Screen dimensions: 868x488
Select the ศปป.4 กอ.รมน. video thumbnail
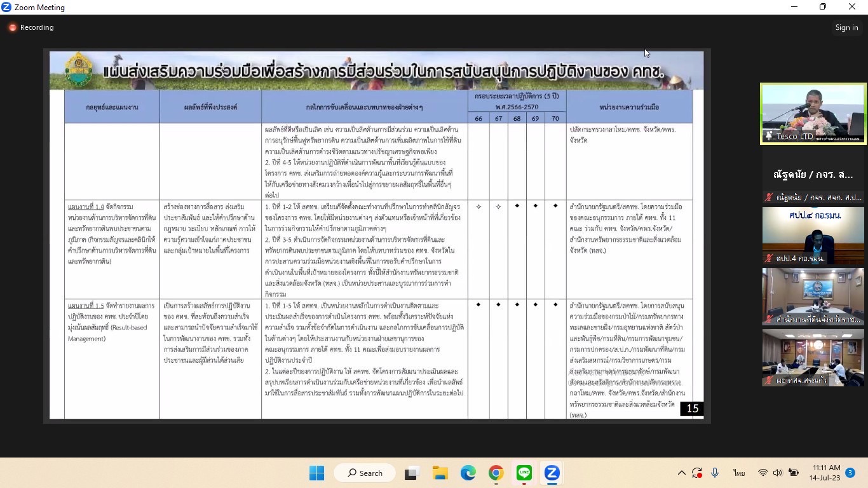coord(813,236)
